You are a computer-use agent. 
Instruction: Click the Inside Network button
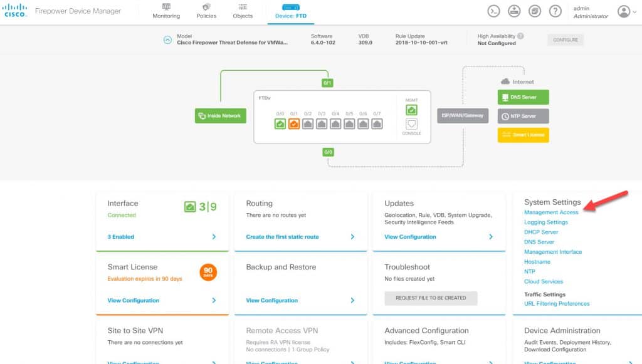pyautogui.click(x=220, y=116)
